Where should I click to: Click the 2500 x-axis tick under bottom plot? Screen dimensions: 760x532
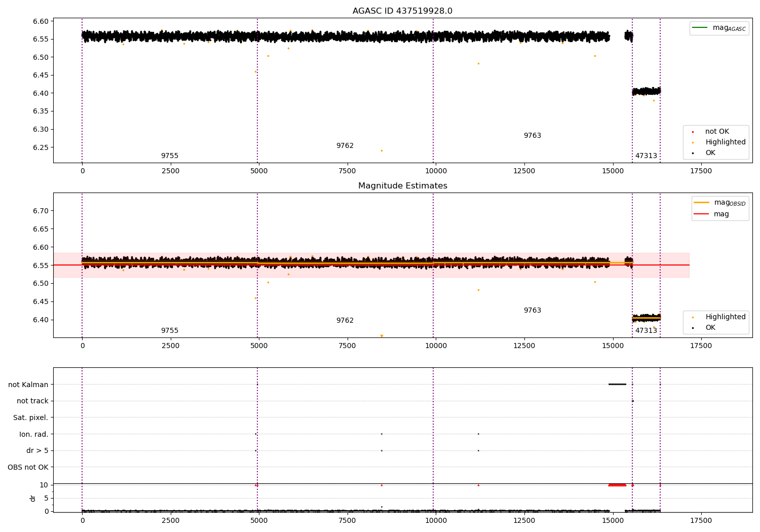[171, 521]
